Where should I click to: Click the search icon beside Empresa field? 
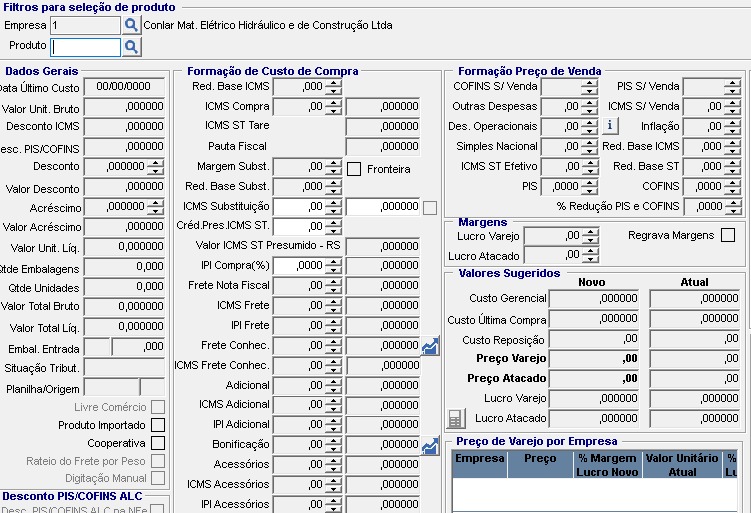131,25
